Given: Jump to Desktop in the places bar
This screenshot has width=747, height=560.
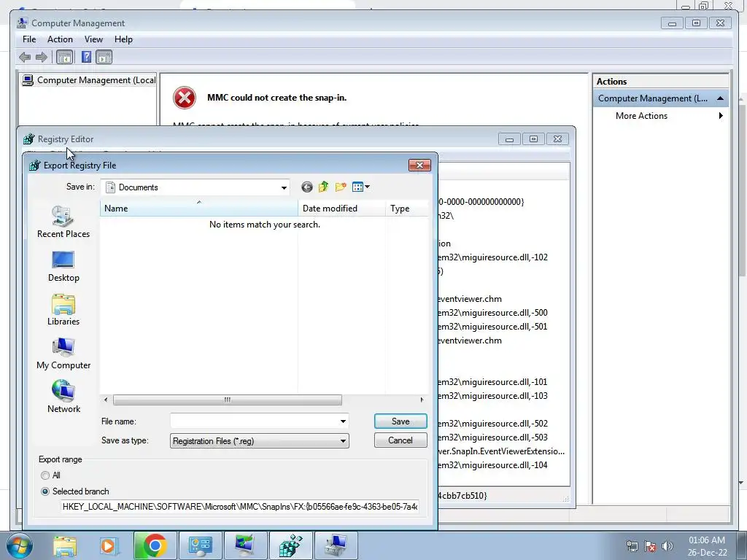Looking at the screenshot, I should point(63,266).
